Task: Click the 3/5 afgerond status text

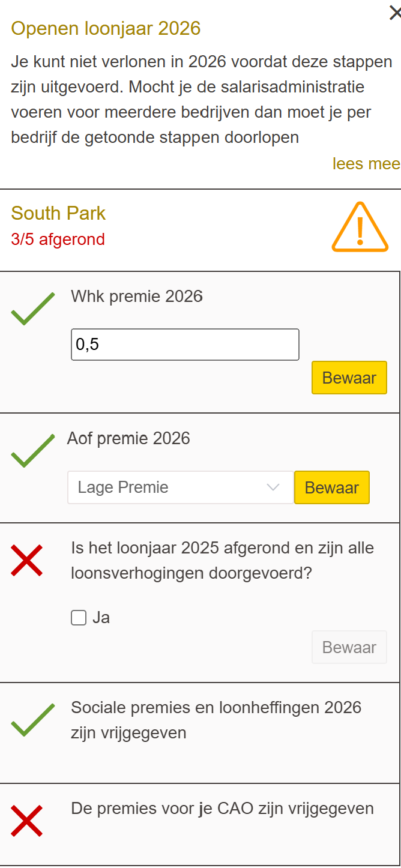Action: pos(58,240)
